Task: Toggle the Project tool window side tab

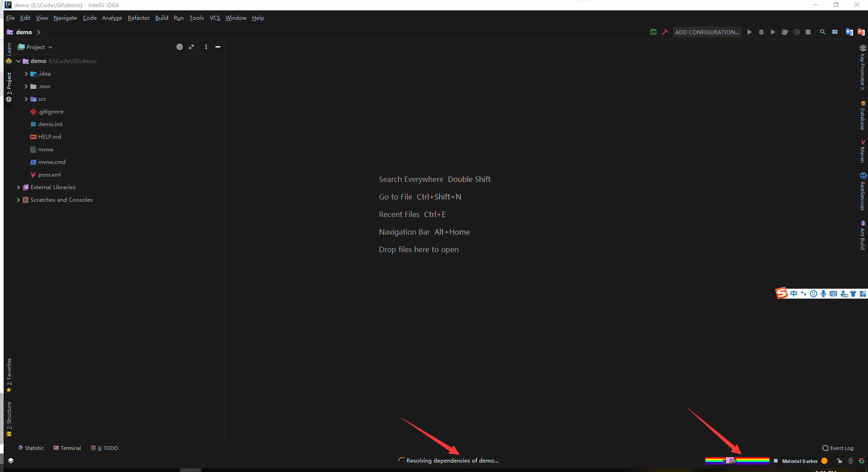Action: tap(9, 87)
